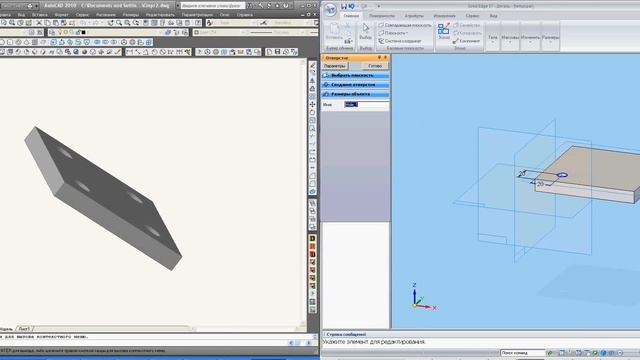The width and height of the screenshot is (640, 360).
Task: Click the Компонент tool in Solid Edge ribbon
Action: coord(467,41)
